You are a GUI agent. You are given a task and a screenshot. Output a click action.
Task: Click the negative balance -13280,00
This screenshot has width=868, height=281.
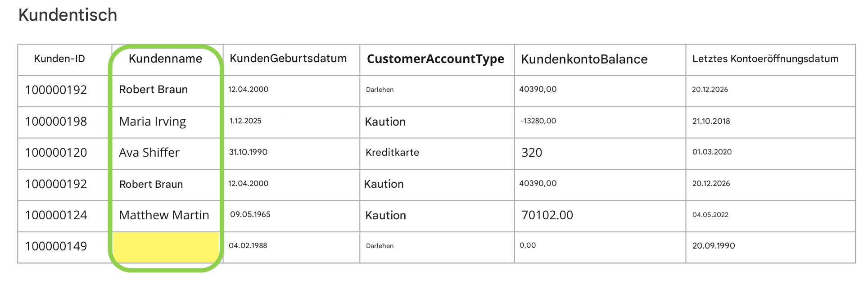(538, 121)
